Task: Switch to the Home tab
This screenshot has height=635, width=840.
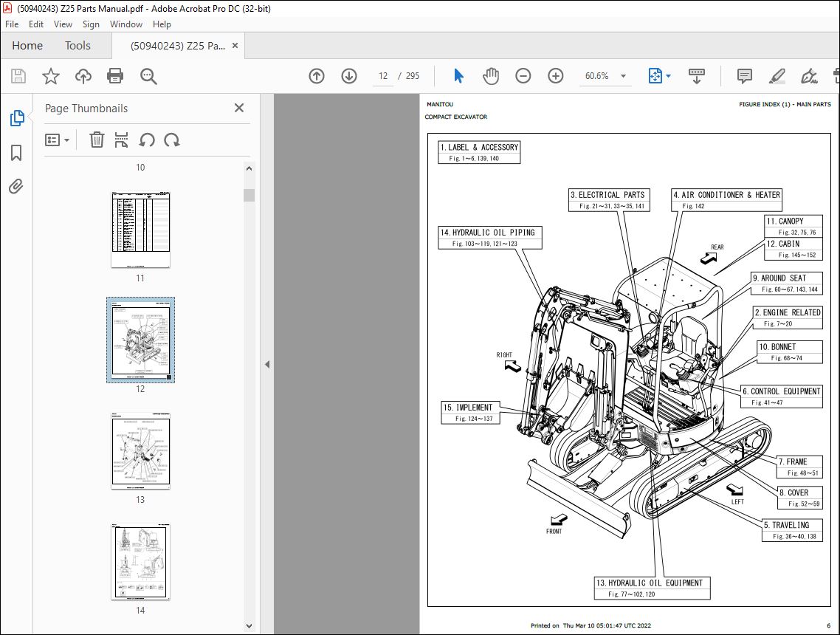Action: [x=27, y=46]
